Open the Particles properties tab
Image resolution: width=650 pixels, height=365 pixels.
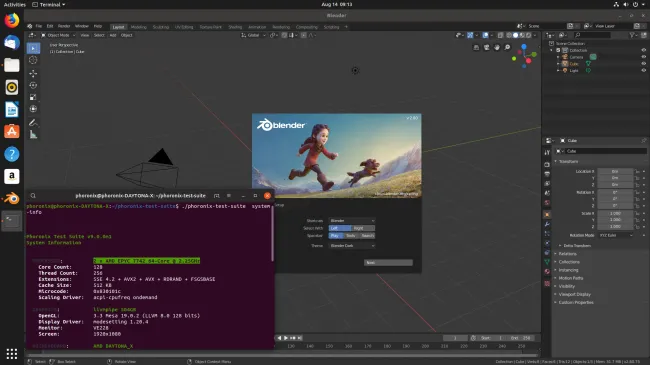coord(547,234)
